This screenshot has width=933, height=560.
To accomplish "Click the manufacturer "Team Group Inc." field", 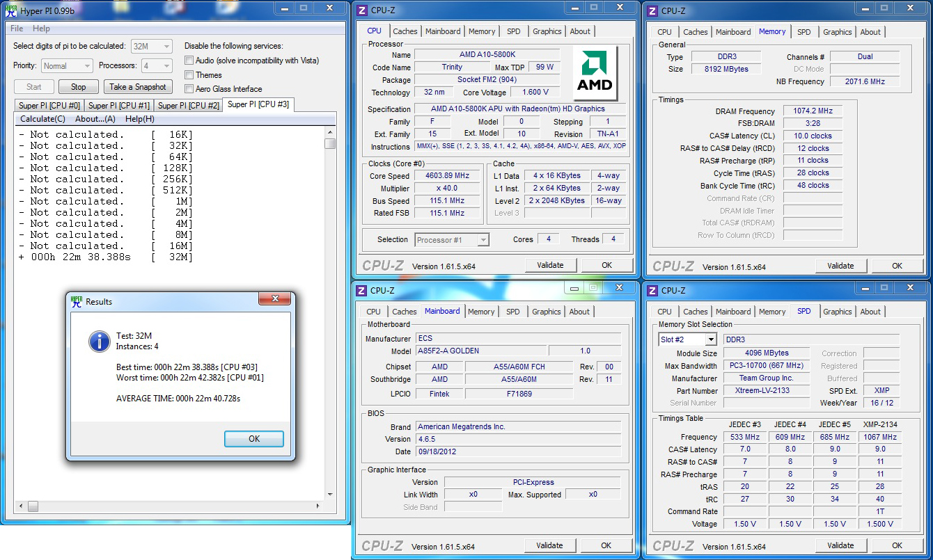I will click(x=766, y=378).
